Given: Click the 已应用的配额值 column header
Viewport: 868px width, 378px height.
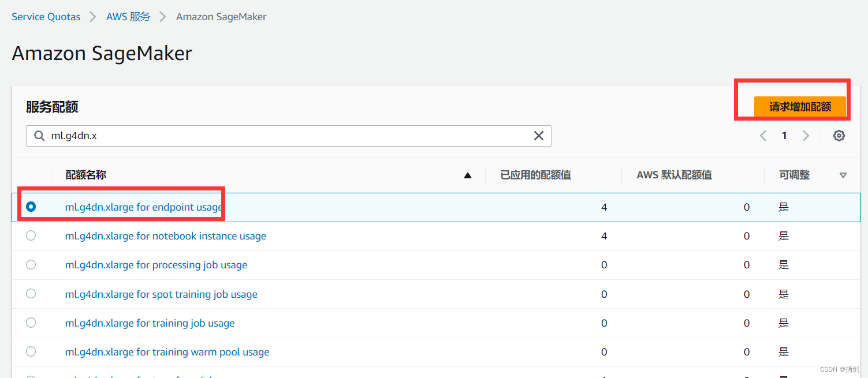Looking at the screenshot, I should (535, 175).
